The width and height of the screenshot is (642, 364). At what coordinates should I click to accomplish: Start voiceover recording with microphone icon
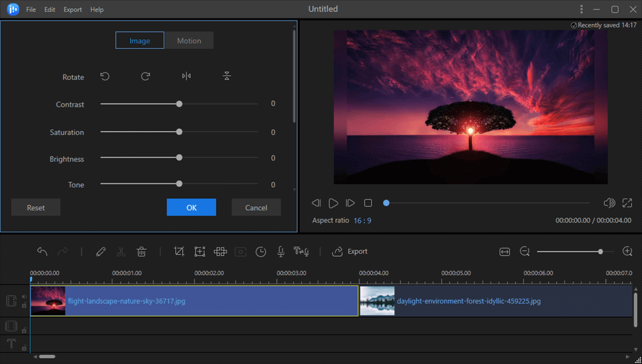(x=281, y=252)
